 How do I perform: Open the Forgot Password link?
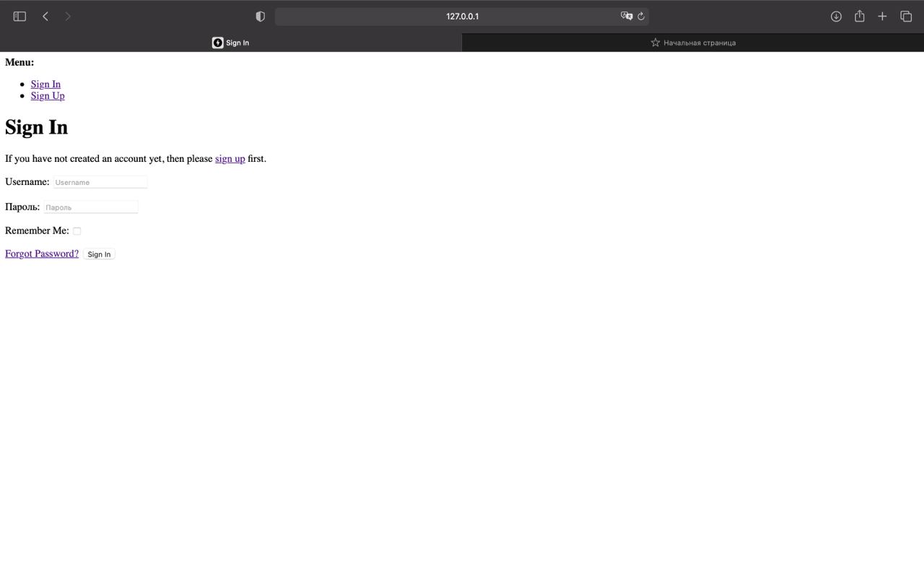42,254
